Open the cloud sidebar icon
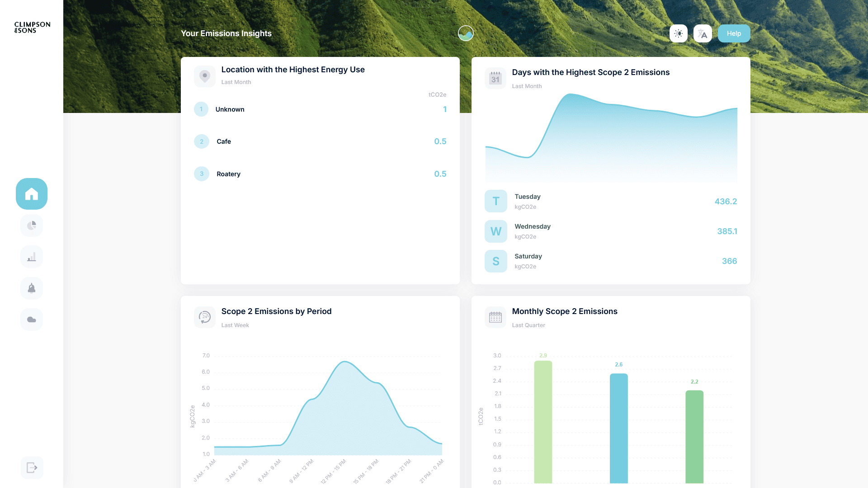The image size is (868, 488). click(32, 319)
